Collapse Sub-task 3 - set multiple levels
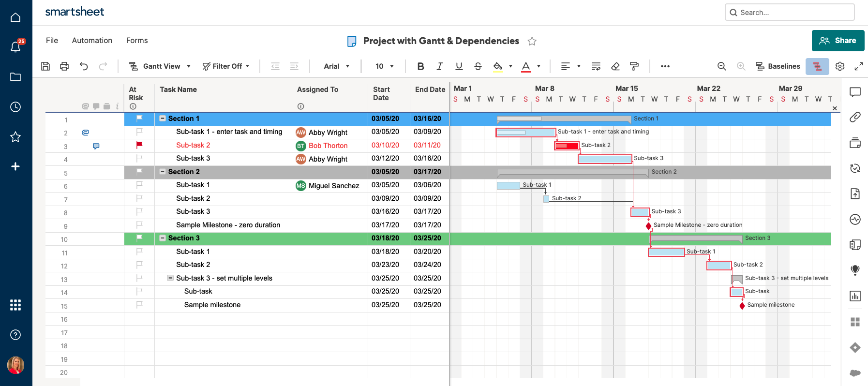The height and width of the screenshot is (386, 868). coord(170,278)
